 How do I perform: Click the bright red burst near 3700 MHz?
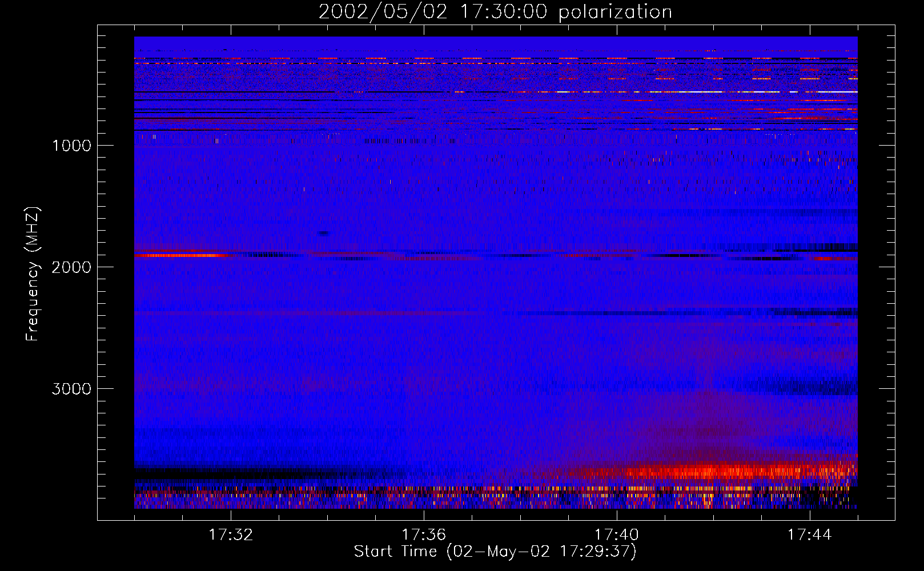[714, 472]
